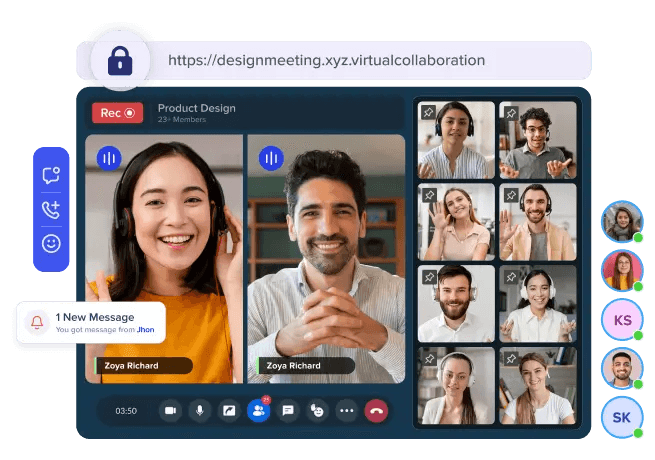
Task: Open the emoji smiley icon in the blue sidebar
Action: coord(51,244)
